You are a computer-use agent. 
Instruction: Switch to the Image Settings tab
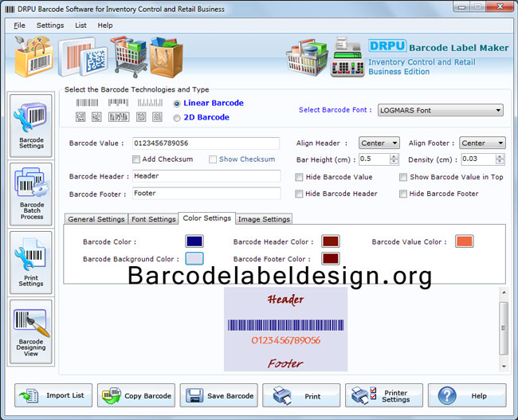point(264,219)
